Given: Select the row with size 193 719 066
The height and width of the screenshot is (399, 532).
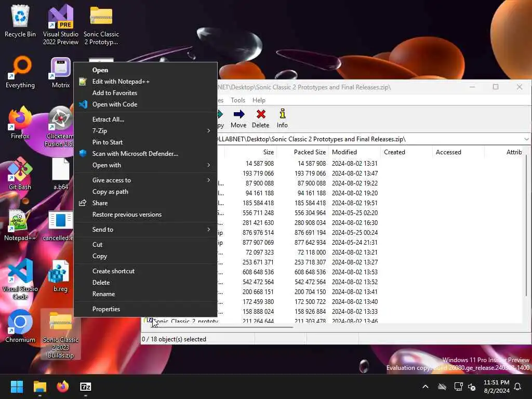Looking at the screenshot, I should click(x=370, y=174).
